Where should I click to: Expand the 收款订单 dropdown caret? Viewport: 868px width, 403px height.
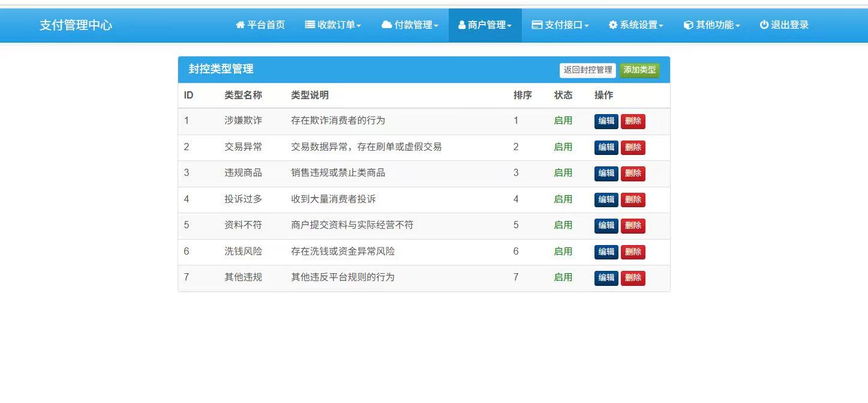[359, 26]
